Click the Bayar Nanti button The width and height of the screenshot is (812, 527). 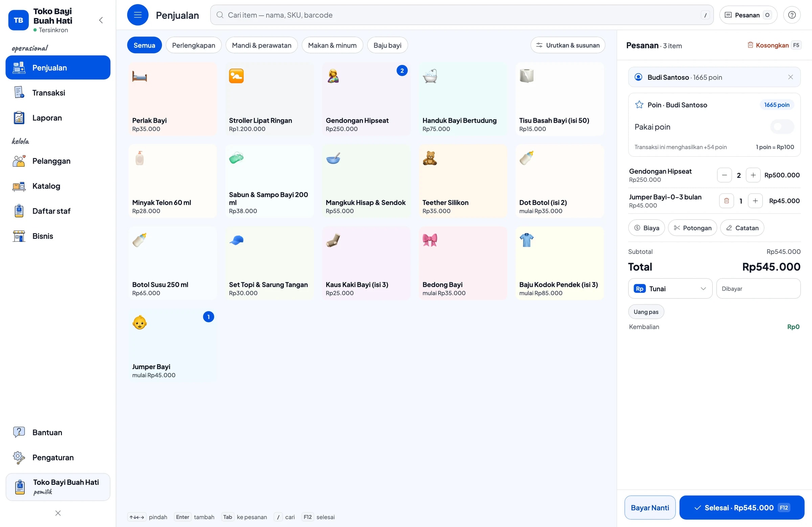coord(650,507)
